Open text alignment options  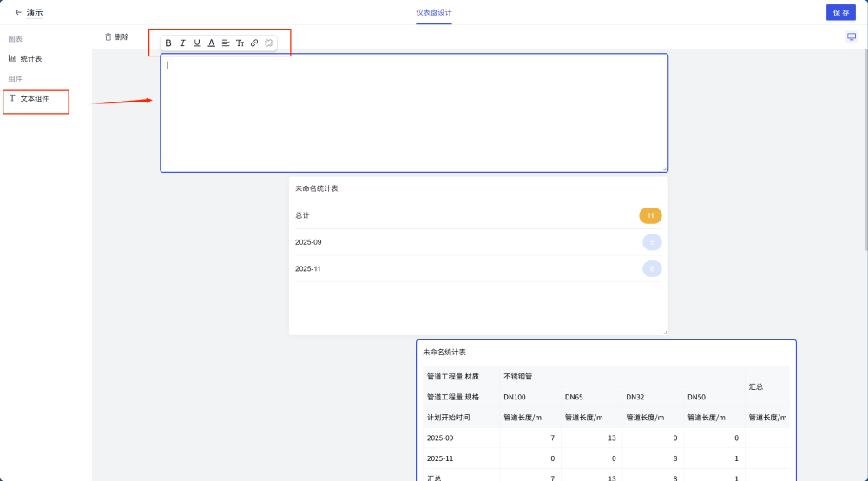click(x=226, y=43)
